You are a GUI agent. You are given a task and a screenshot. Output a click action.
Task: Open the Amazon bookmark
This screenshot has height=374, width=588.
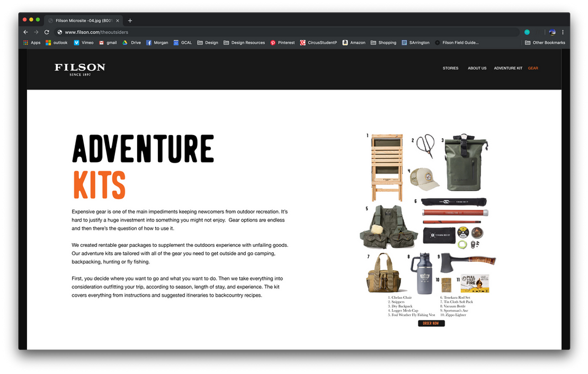pyautogui.click(x=354, y=43)
